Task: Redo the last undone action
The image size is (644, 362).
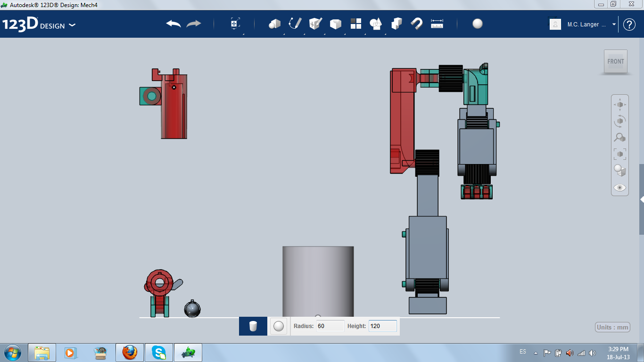Action: 194,24
